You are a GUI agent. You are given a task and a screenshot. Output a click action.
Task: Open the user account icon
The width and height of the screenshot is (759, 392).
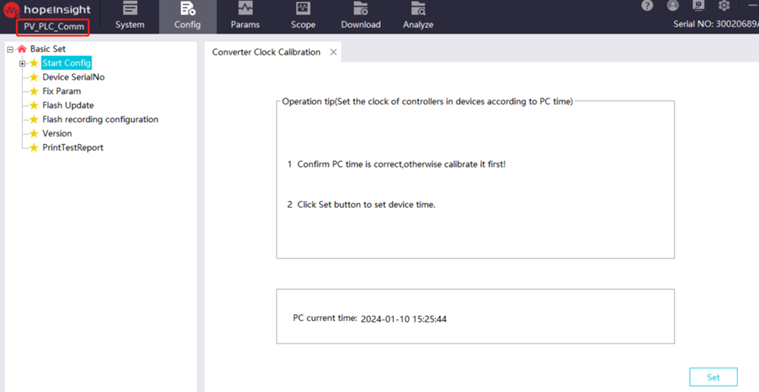click(x=673, y=6)
